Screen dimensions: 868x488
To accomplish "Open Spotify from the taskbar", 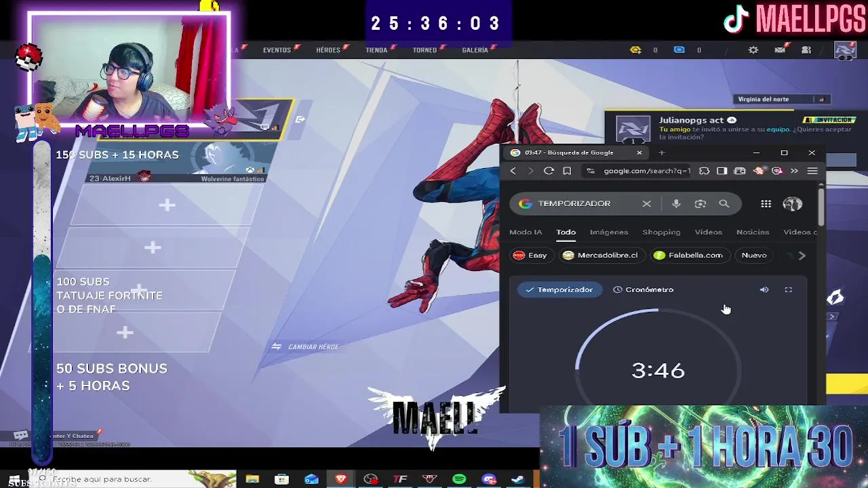I will pos(459,479).
